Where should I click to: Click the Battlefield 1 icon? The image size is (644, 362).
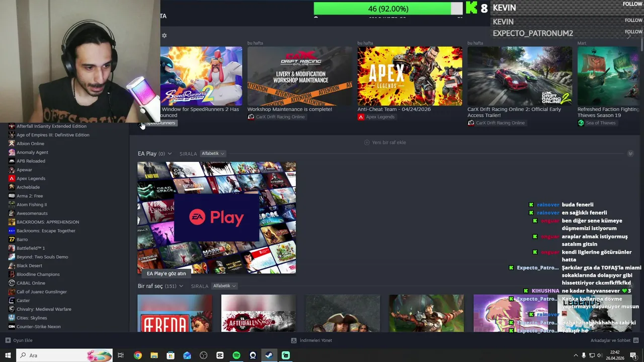coord(12,248)
